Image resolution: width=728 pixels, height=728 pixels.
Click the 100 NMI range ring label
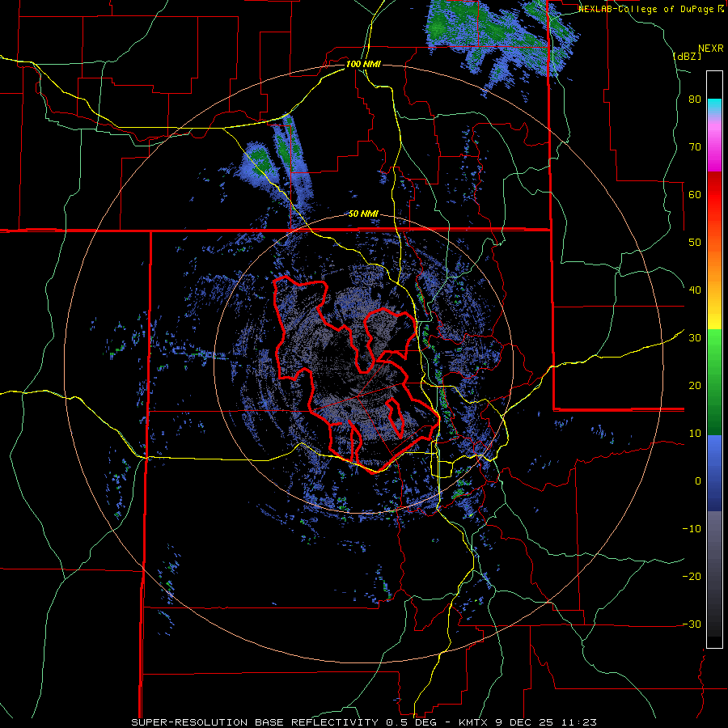point(363,64)
